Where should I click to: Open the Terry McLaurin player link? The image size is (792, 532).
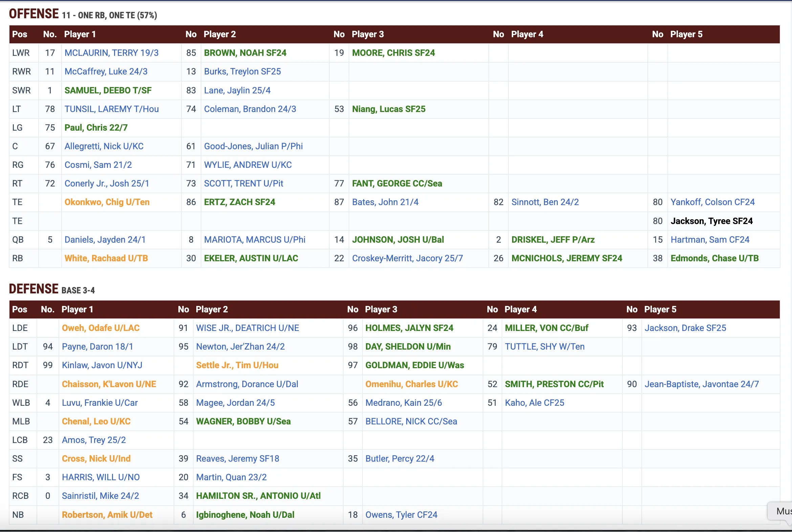pos(111,53)
